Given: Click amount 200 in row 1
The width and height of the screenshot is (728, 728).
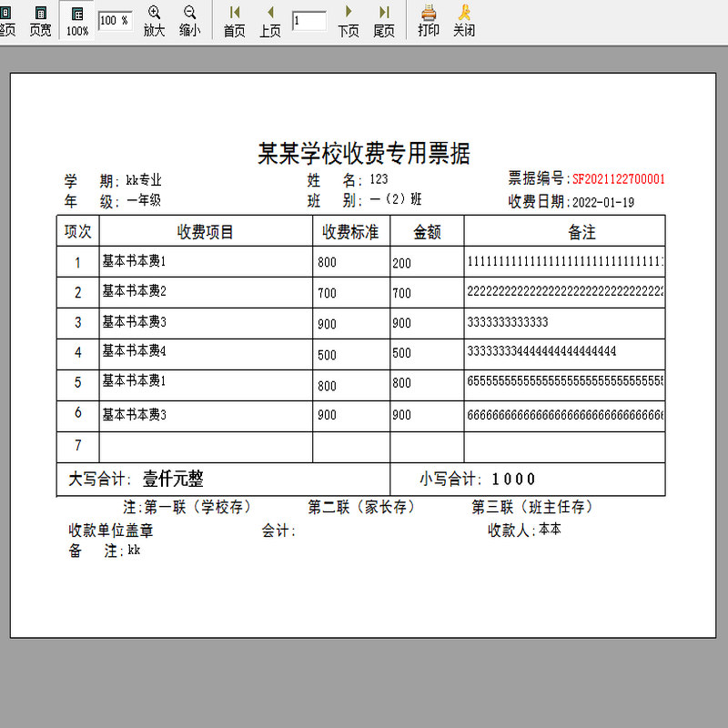Looking at the screenshot, I should [401, 263].
